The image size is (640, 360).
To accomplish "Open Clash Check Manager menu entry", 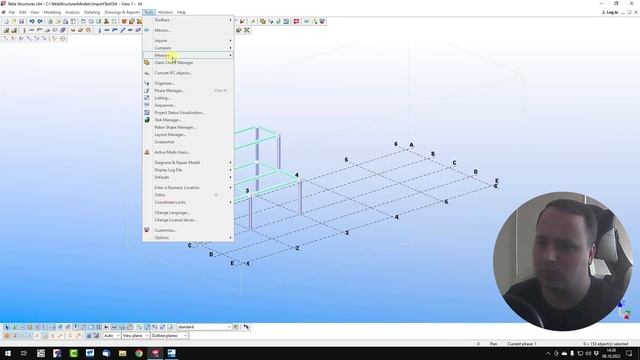I will pos(188,63).
